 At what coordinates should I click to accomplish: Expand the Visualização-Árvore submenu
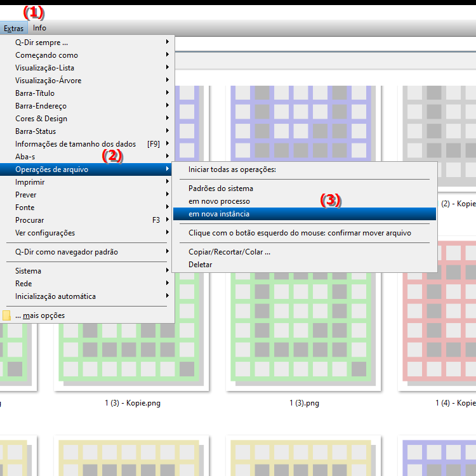(48, 81)
